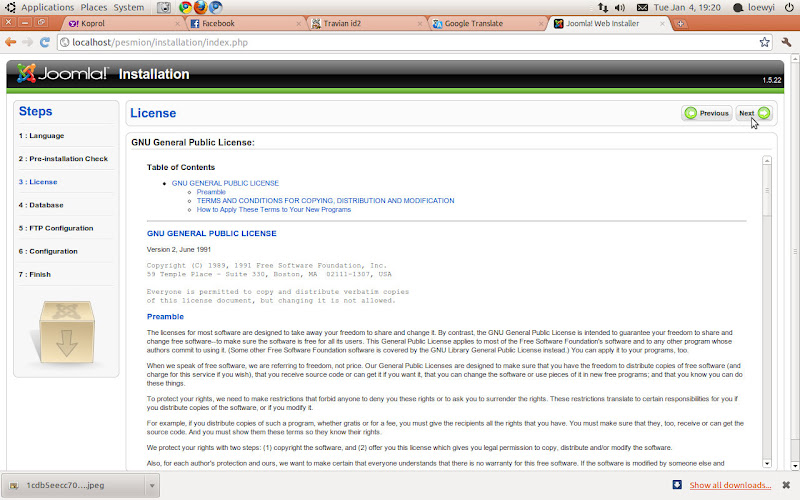Open How to Apply These Terms link
This screenshot has width=800, height=500.
point(274,210)
